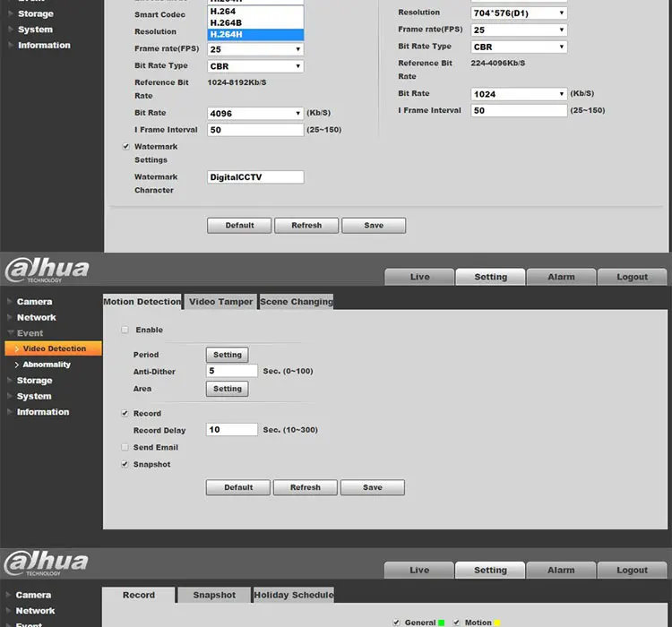This screenshot has height=627, width=672.
Task: Switch to the Scene Changing tab
Action: pyautogui.click(x=297, y=302)
